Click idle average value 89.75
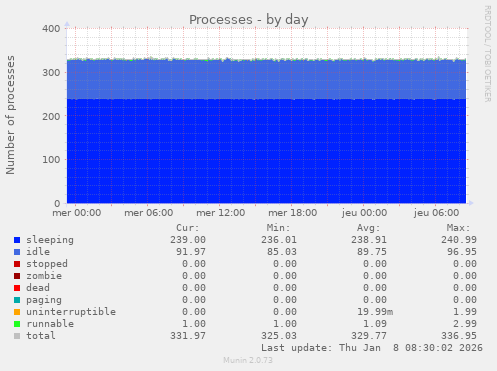 point(372,252)
